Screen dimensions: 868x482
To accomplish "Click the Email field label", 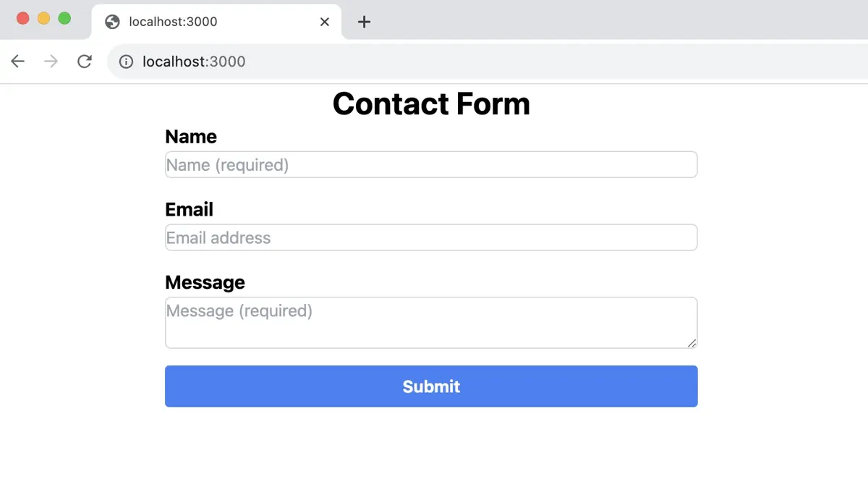I will [189, 209].
